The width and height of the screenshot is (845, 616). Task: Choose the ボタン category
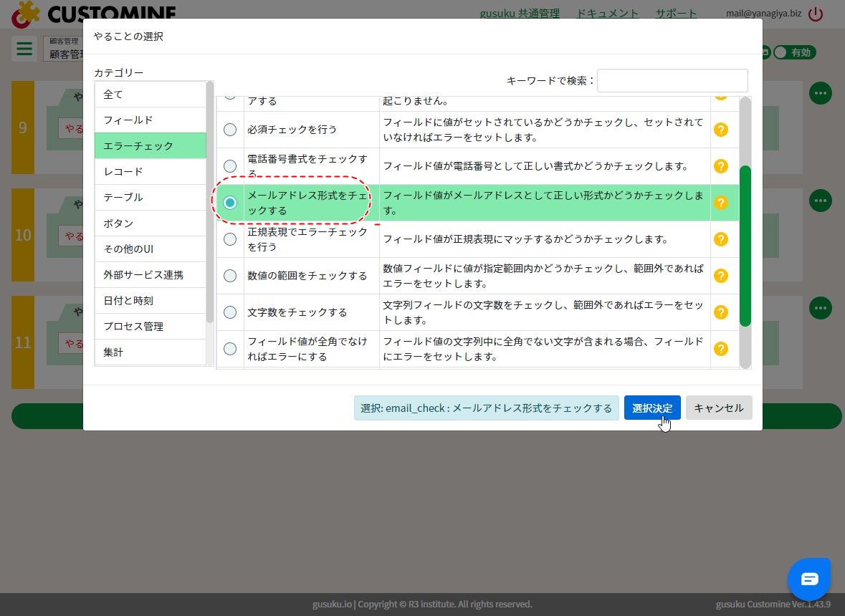click(x=151, y=223)
